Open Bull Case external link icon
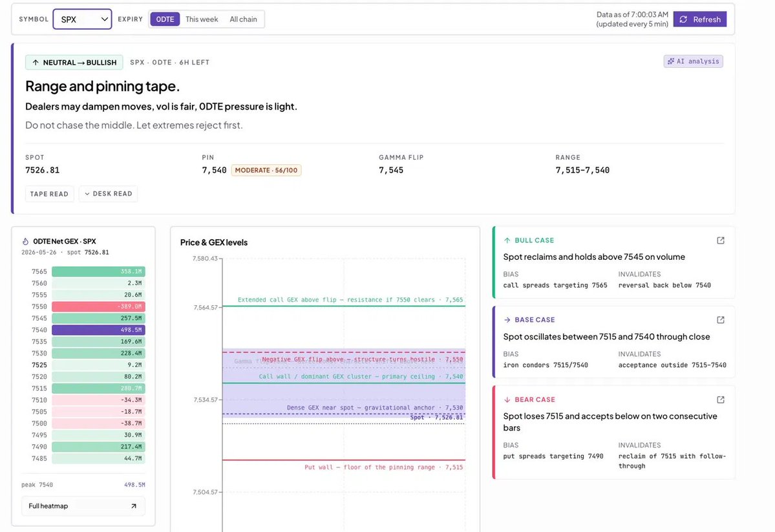 (x=721, y=240)
